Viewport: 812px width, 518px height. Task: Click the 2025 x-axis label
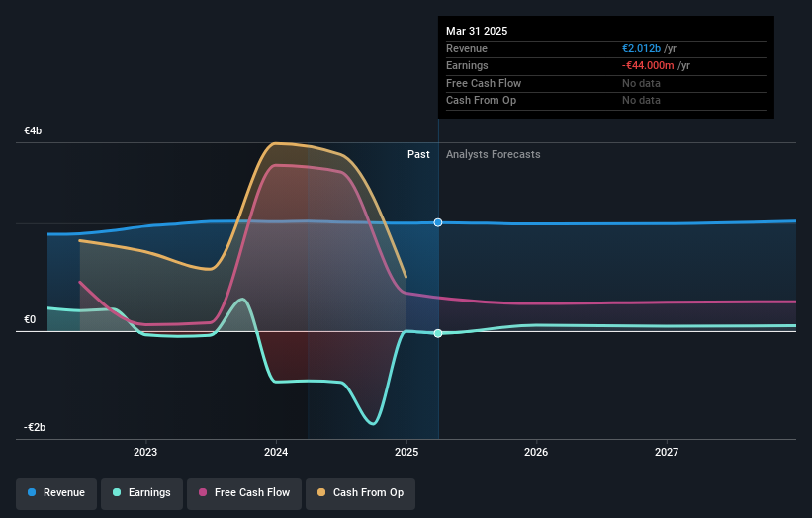click(x=406, y=452)
